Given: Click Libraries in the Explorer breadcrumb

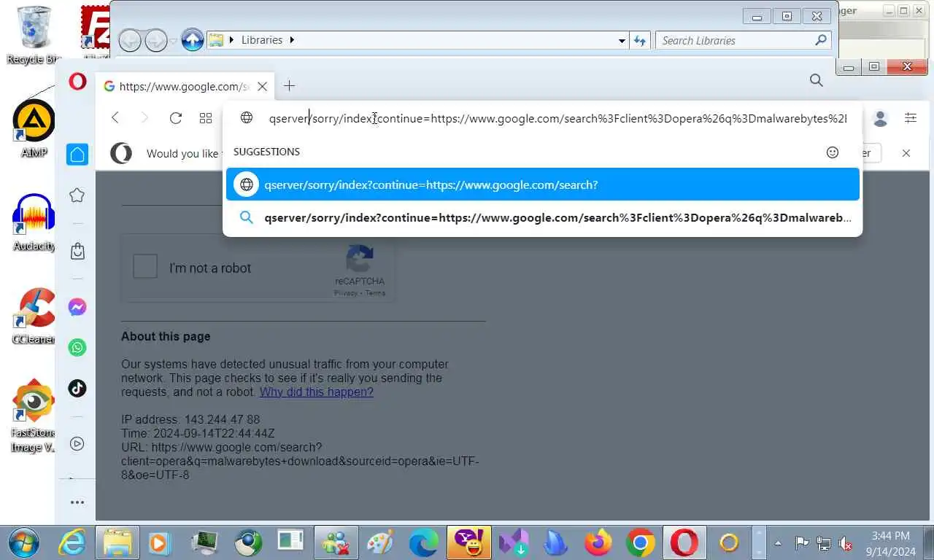Looking at the screenshot, I should [262, 40].
